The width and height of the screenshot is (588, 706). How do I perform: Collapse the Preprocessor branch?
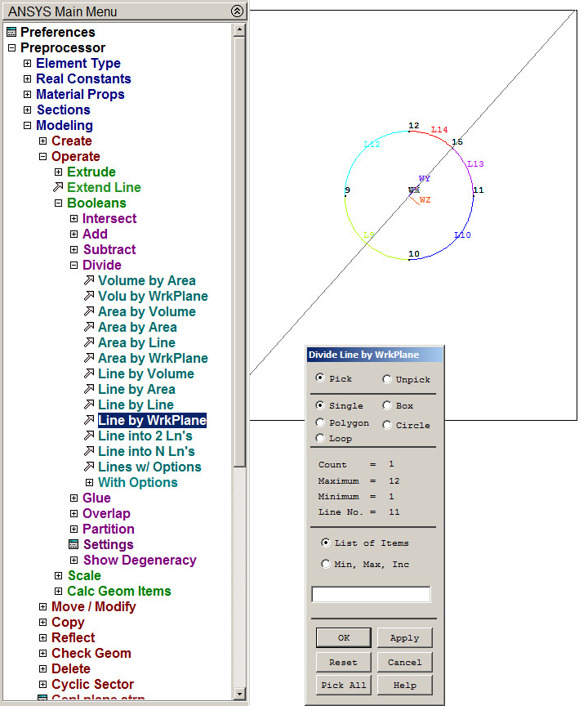pyautogui.click(x=11, y=47)
